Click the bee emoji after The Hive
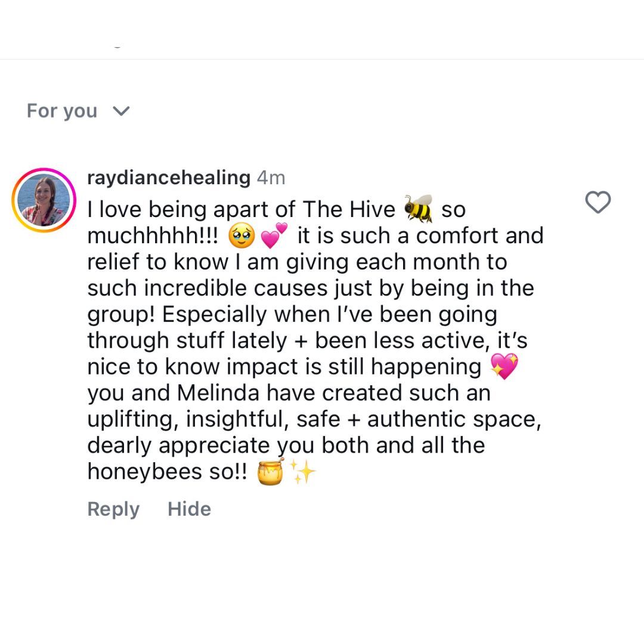 point(418,209)
